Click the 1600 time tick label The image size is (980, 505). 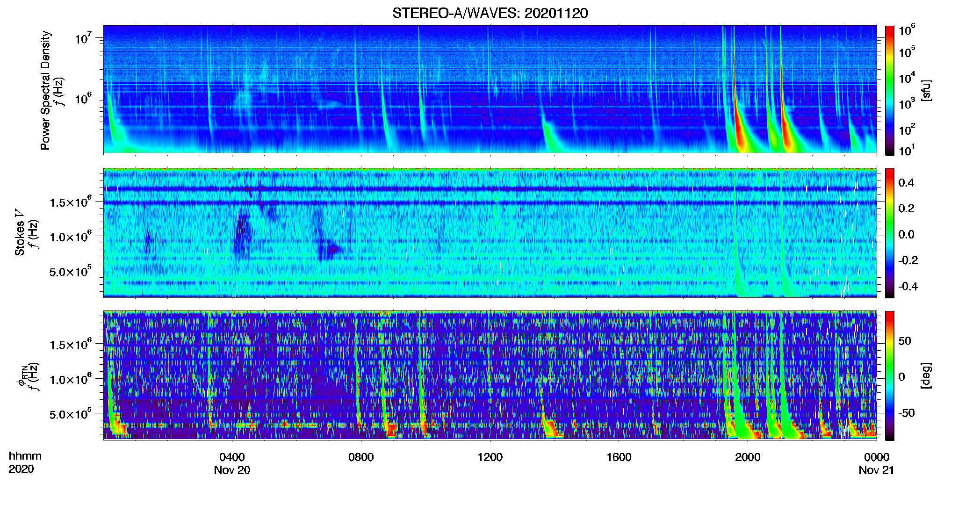click(619, 457)
